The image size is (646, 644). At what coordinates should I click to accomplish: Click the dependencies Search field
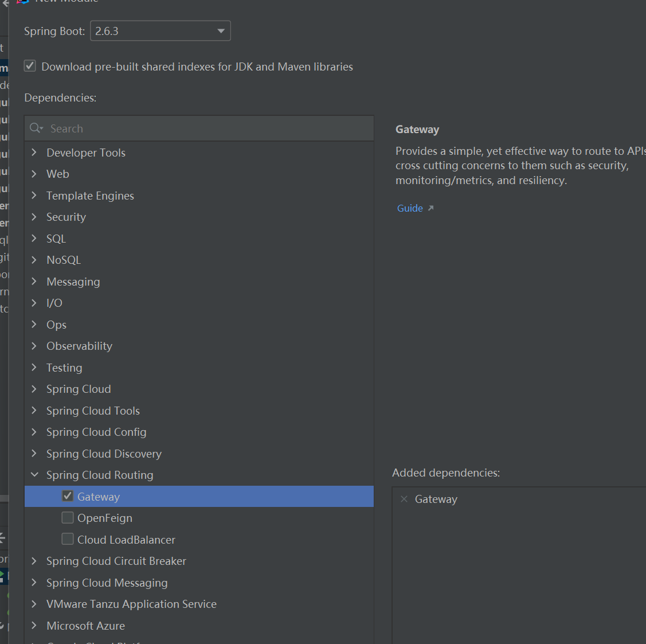point(199,128)
